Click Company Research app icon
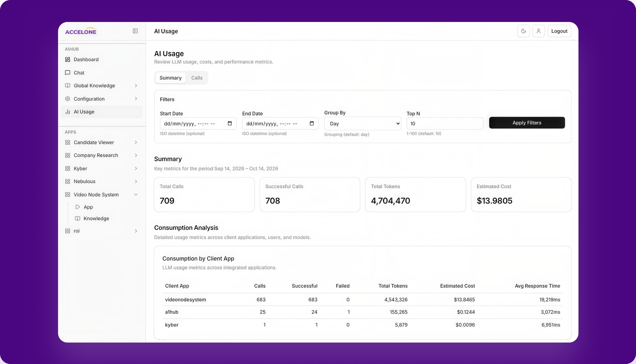Screen dimensions: 636x364 [67, 155]
